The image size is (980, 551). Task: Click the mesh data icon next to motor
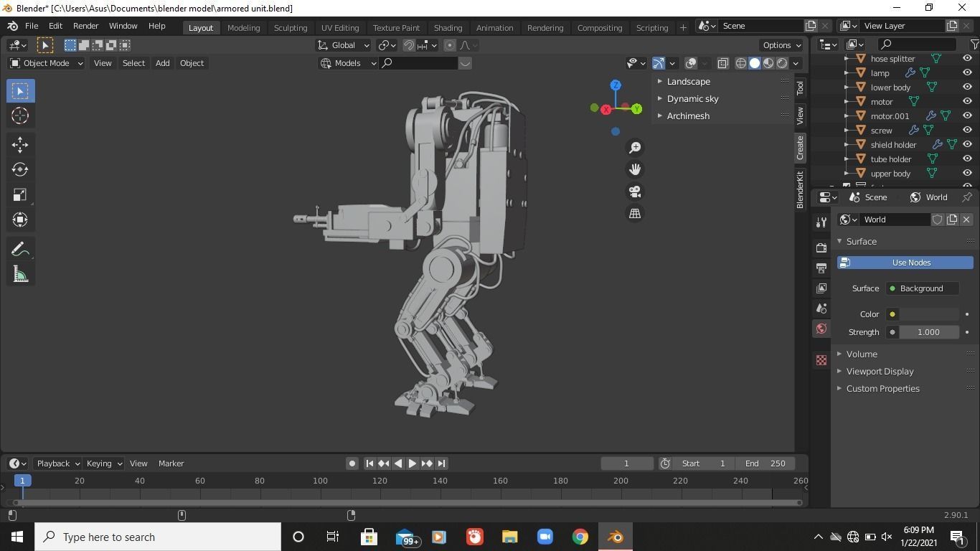click(x=914, y=102)
